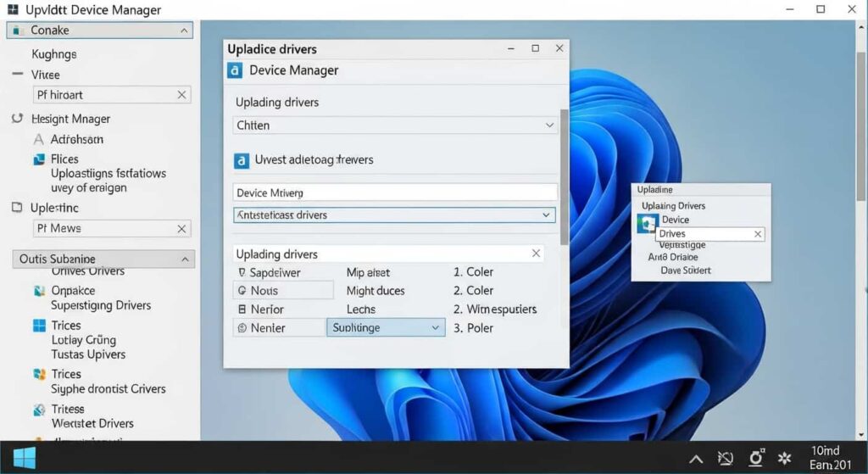Click the Device icon in popup
The height and width of the screenshot is (474, 868).
pyautogui.click(x=646, y=224)
